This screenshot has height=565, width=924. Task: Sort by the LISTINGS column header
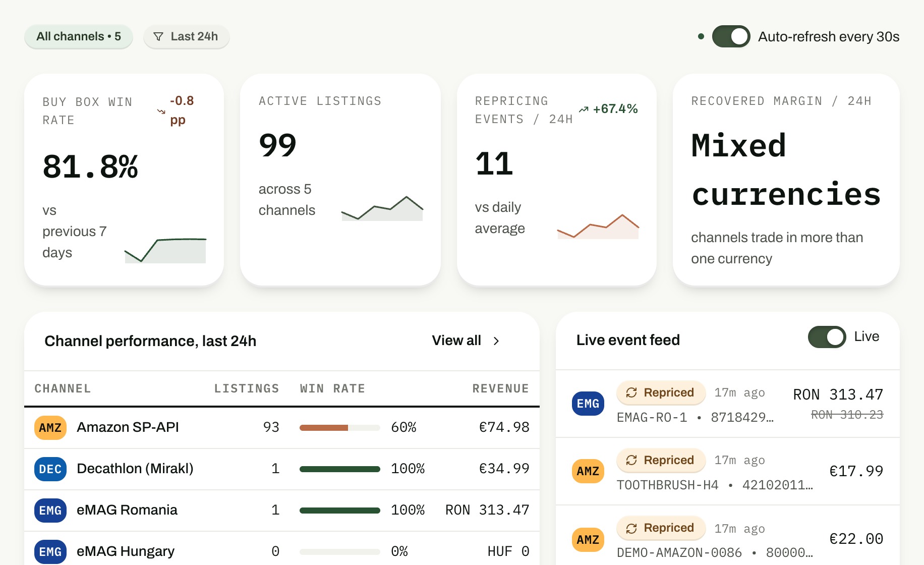coord(247,388)
